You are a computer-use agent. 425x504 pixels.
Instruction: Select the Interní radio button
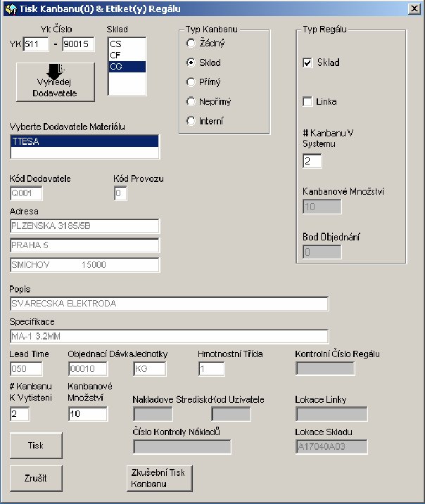(x=205, y=121)
